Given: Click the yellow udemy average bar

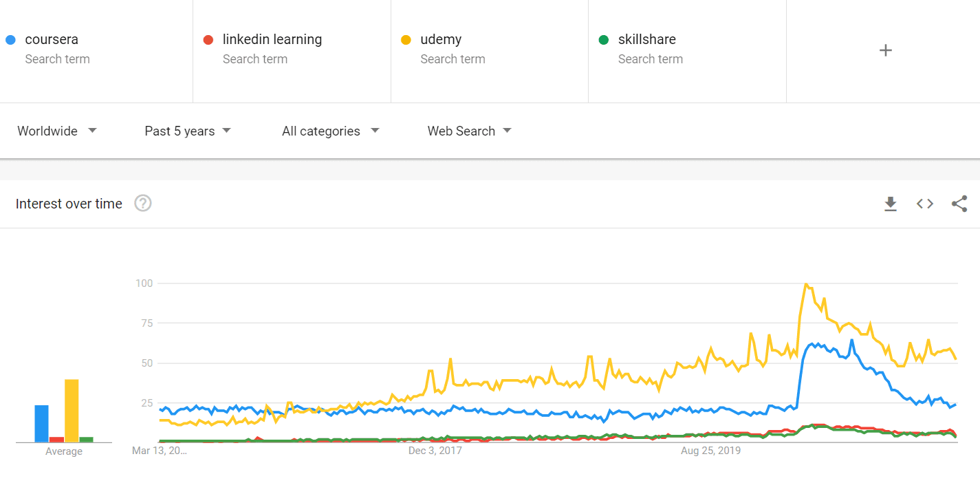Looking at the screenshot, I should pos(72,411).
